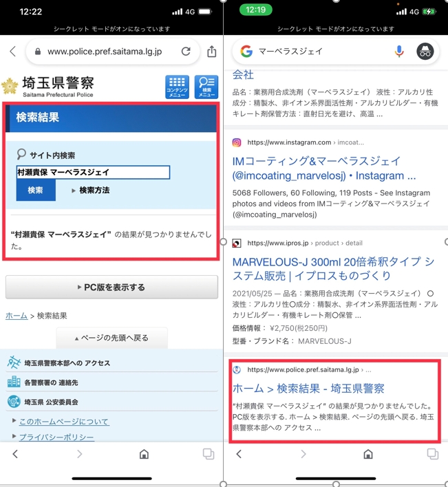Image resolution: width=448 pixels, height=487 pixels.
Task: Reload the Saitama police page
Action: point(186,52)
